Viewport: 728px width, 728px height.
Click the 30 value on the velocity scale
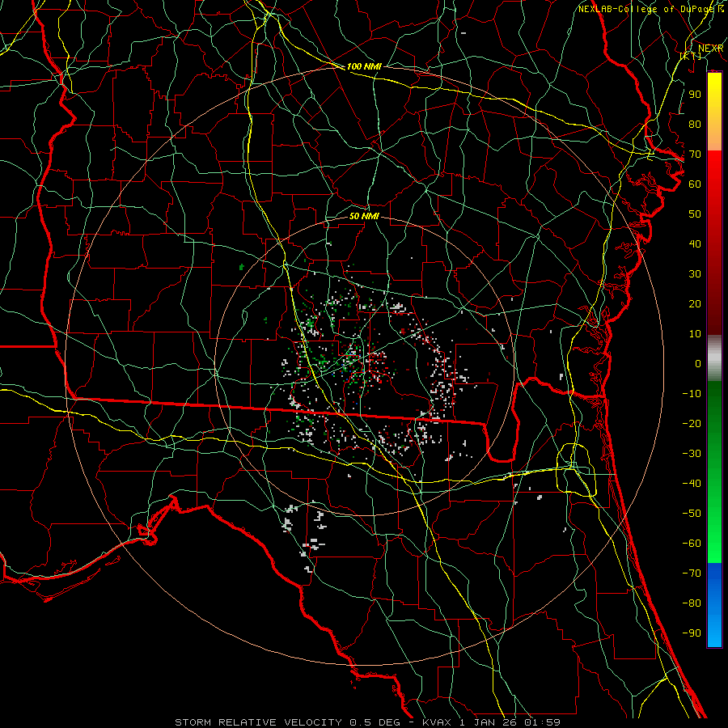[695, 274]
